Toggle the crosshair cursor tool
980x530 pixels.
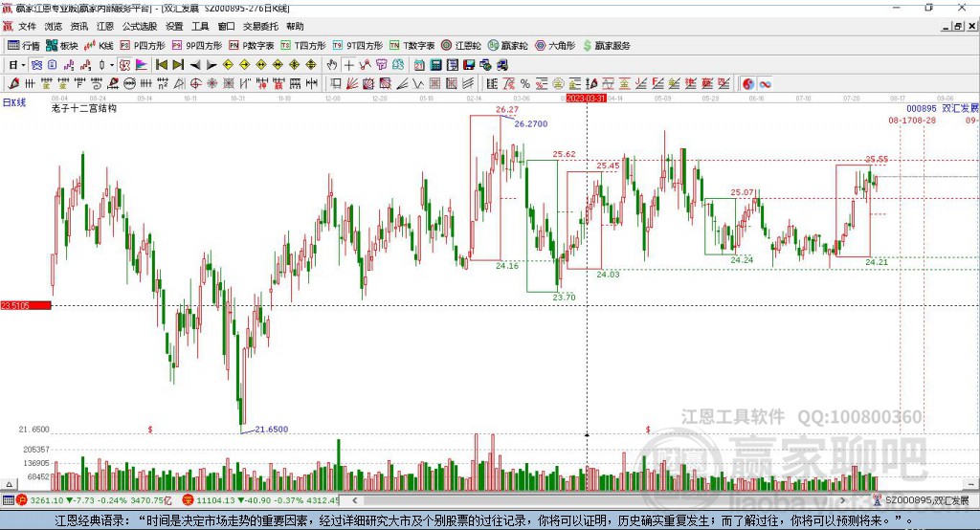point(348,65)
